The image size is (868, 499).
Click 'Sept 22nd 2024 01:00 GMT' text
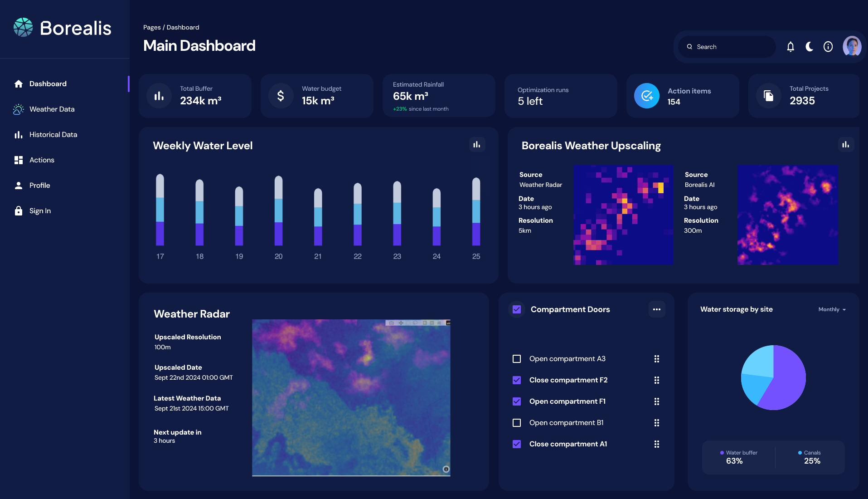(x=194, y=377)
